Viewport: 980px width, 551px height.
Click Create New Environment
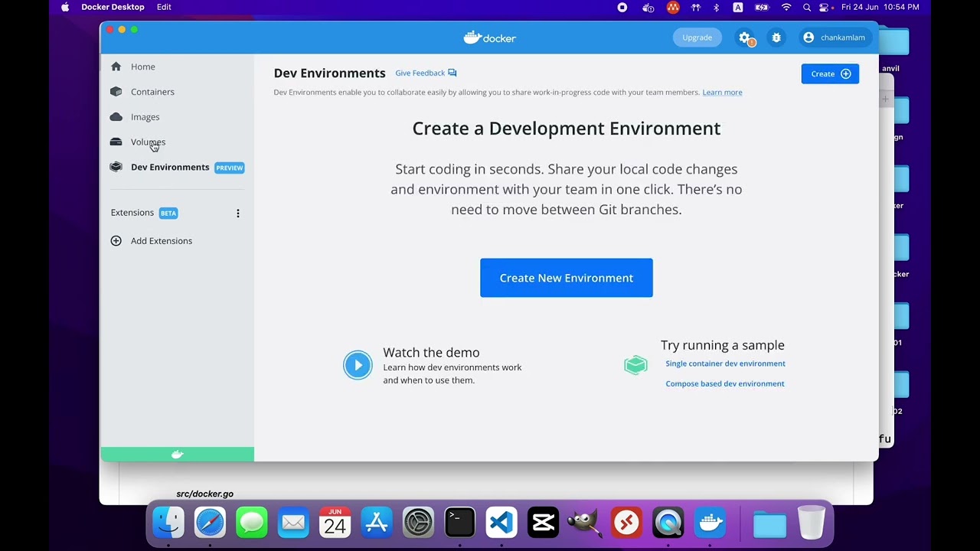coord(567,278)
